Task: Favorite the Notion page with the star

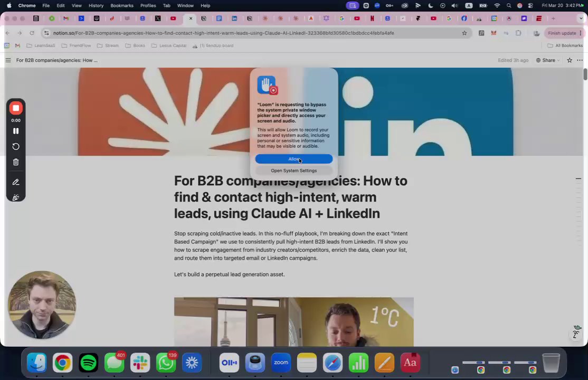Action: 569,60
